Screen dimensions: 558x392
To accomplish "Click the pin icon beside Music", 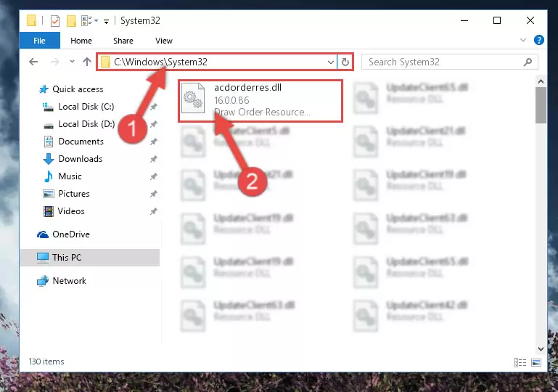I will 153,176.
